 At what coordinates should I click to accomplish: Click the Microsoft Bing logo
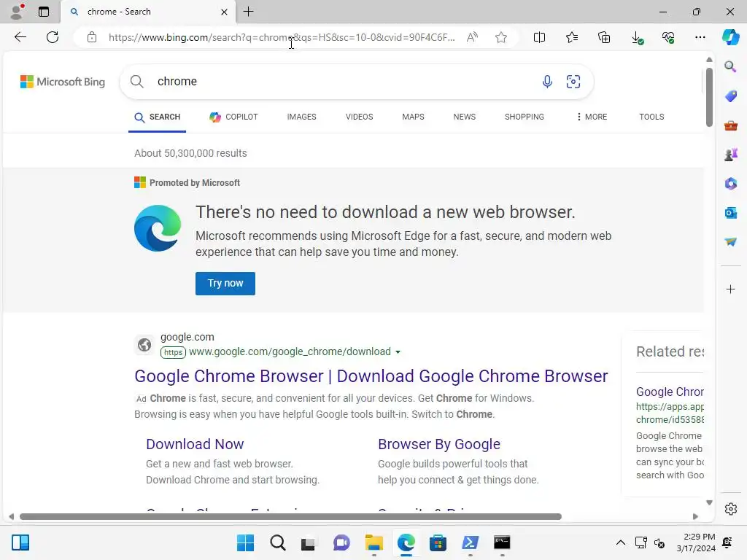pos(63,82)
